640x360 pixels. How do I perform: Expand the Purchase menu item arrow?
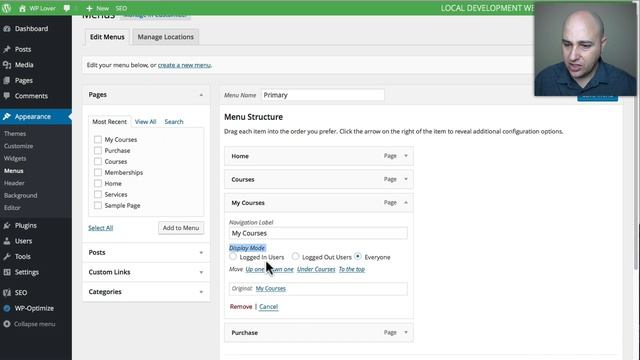pyautogui.click(x=406, y=332)
